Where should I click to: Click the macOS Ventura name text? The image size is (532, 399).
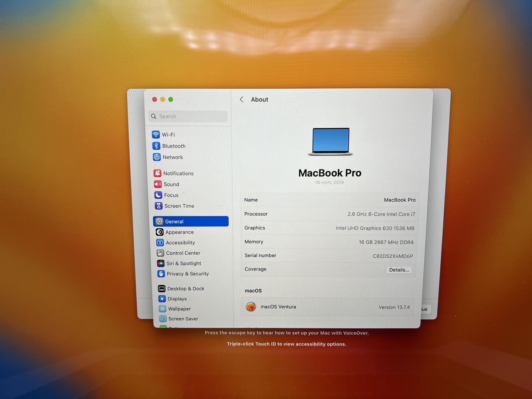(x=278, y=307)
